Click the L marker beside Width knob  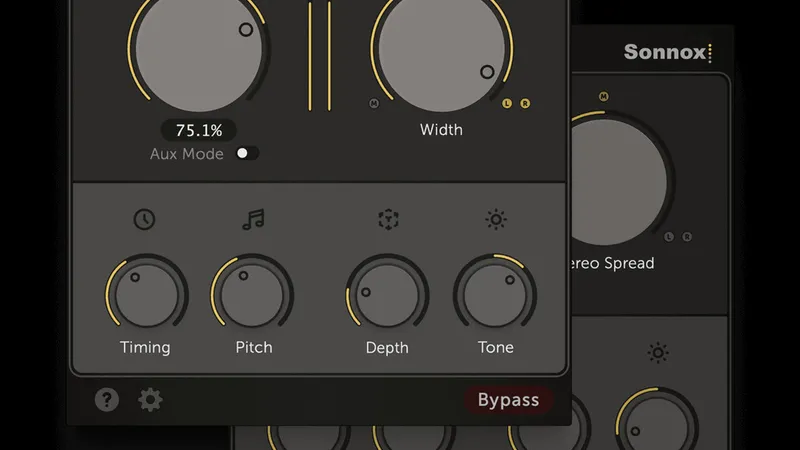[x=508, y=103]
